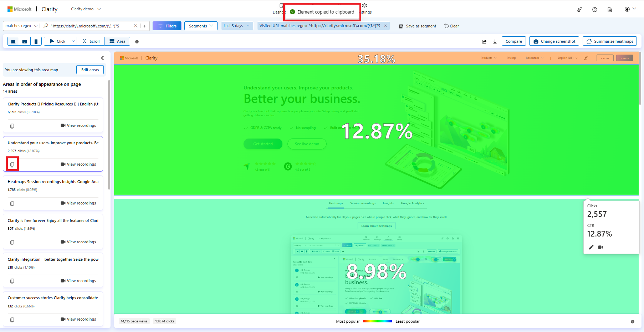
Task: Open the team sharing icon in header
Action: pyautogui.click(x=580, y=10)
